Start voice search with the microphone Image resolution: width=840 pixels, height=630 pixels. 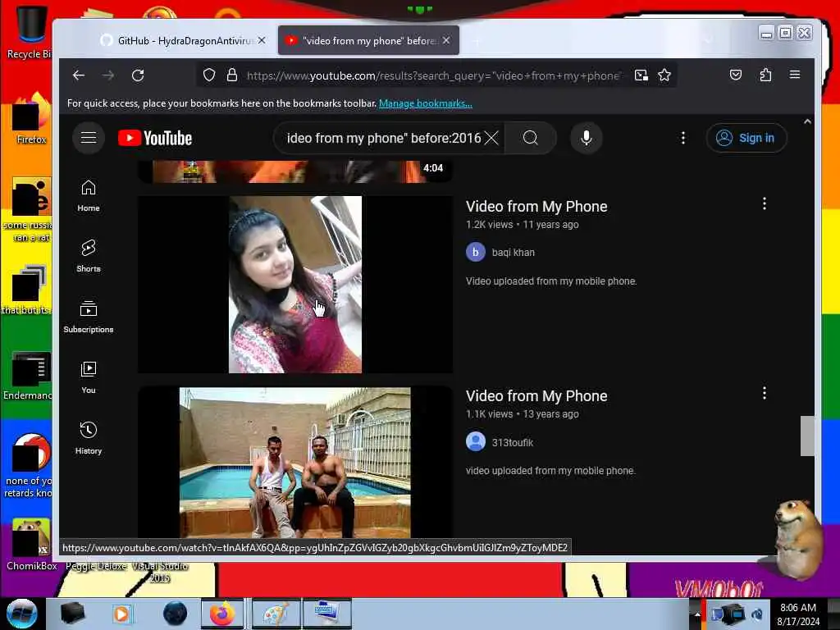click(x=587, y=138)
